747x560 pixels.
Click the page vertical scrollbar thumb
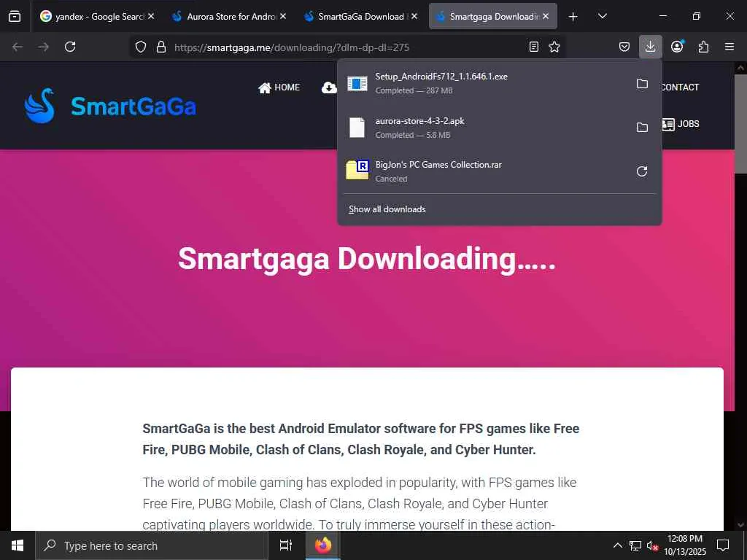[x=740, y=123]
